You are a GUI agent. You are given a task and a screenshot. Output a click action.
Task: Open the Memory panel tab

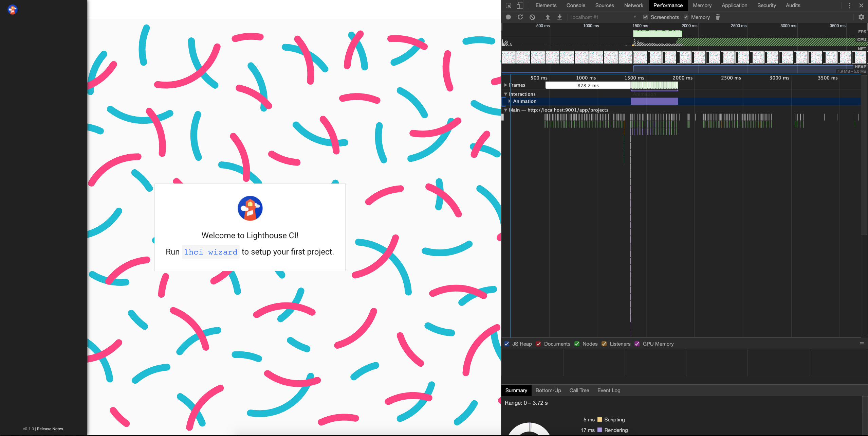(702, 5)
